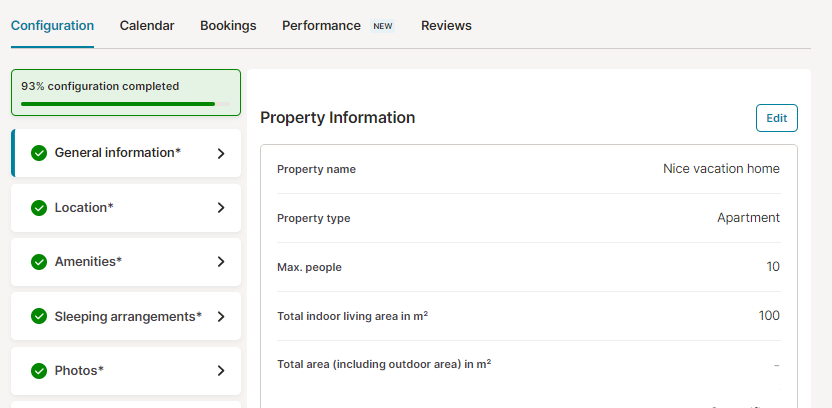This screenshot has height=408, width=832.
Task: Expand the Photos section chevron
Action: (221, 371)
